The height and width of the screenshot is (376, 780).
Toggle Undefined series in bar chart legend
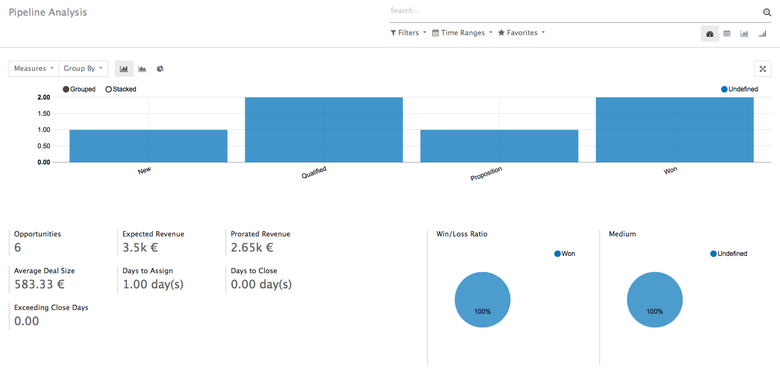click(739, 90)
